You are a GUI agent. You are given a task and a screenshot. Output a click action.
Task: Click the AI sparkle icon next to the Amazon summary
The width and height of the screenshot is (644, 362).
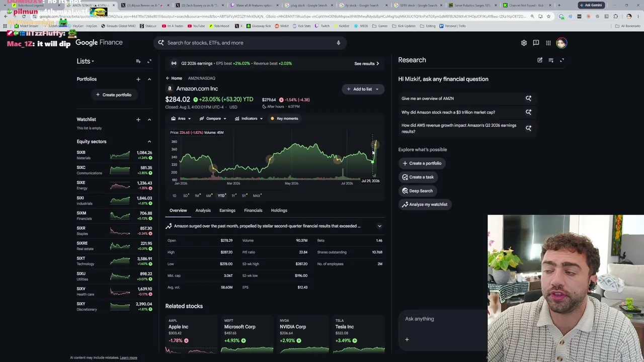coord(169,226)
